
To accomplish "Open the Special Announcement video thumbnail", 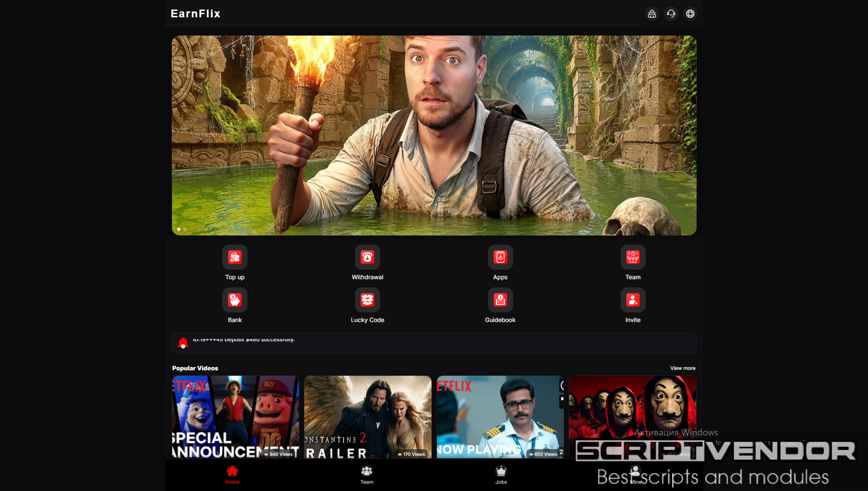I will coord(235,416).
